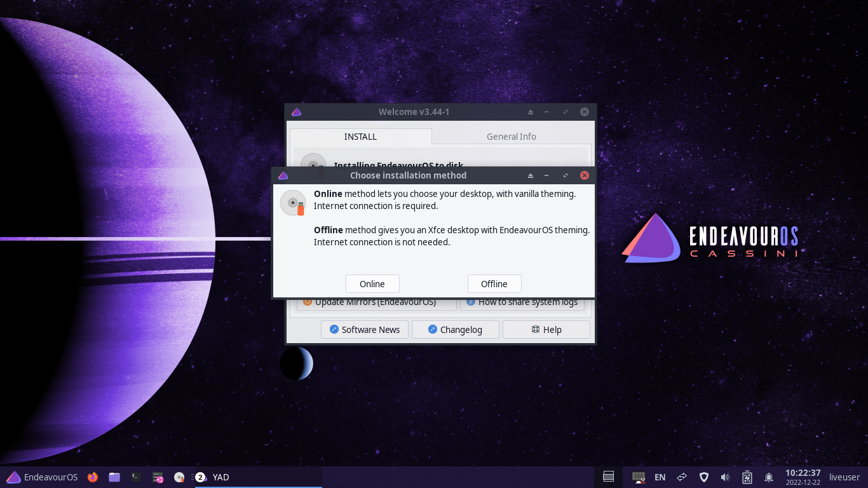
Task: Open the package manager launcher in the panel
Action: 158,477
